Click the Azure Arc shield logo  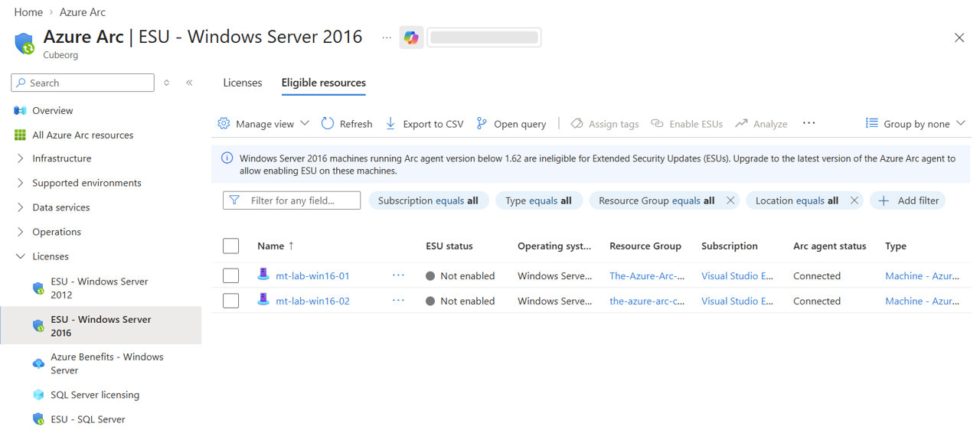[x=24, y=44]
